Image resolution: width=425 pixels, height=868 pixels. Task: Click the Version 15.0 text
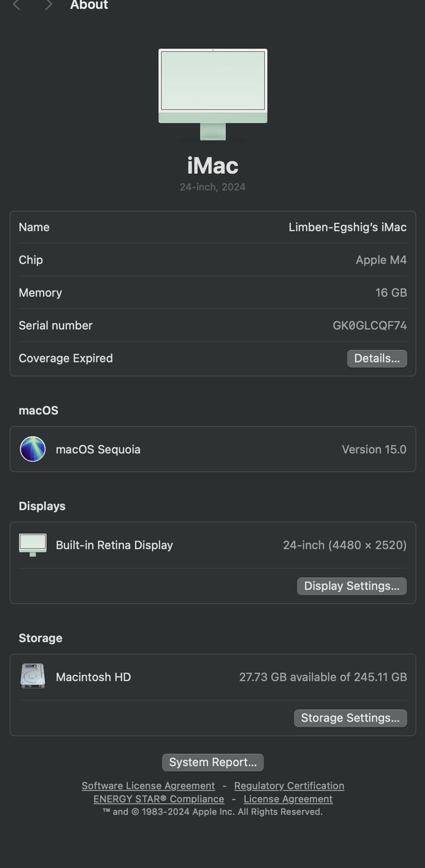coord(374,450)
